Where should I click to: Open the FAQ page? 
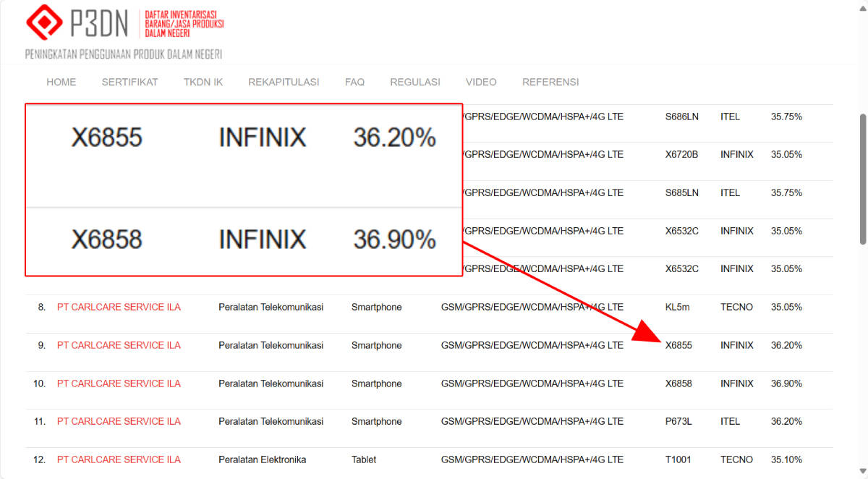(354, 82)
